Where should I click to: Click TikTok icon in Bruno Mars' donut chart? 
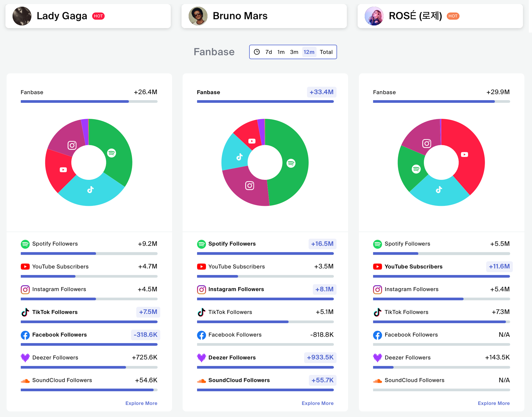click(239, 157)
